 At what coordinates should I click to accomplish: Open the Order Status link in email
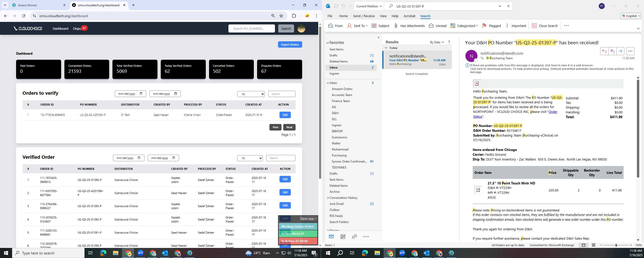click(x=553, y=112)
